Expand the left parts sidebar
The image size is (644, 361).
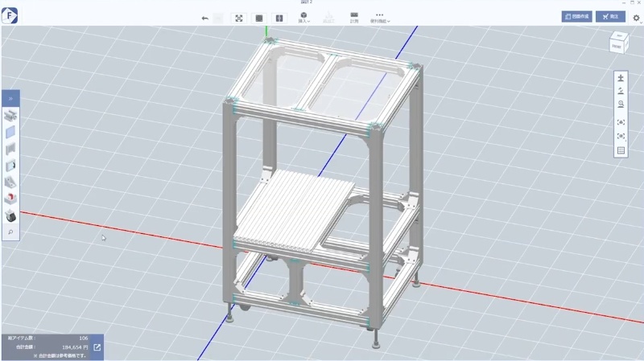(x=11, y=98)
